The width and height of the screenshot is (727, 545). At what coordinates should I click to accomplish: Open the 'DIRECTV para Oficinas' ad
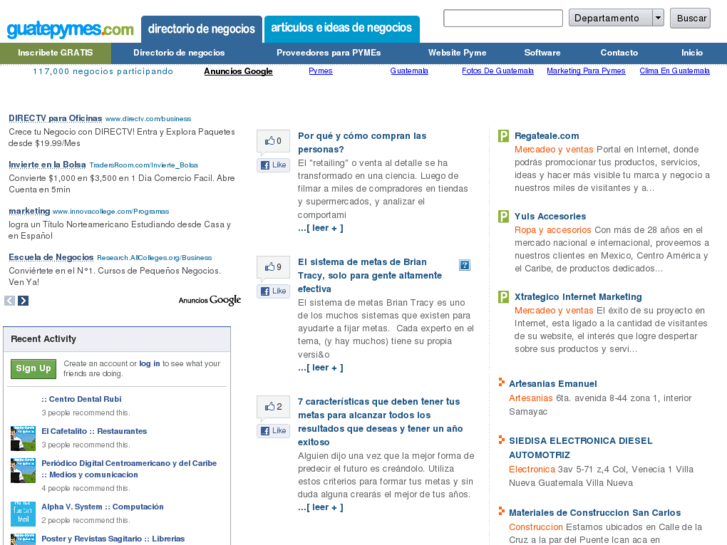55,118
